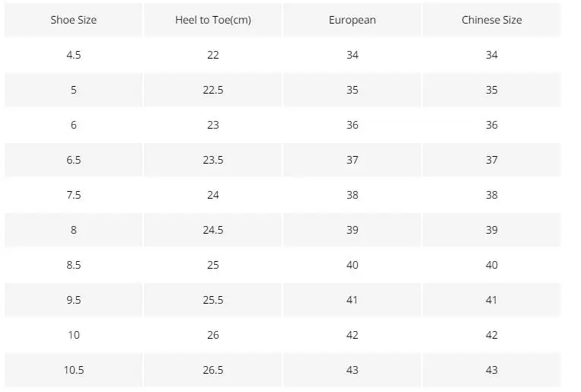Select the heel to toe 22.5 cell

(x=212, y=90)
